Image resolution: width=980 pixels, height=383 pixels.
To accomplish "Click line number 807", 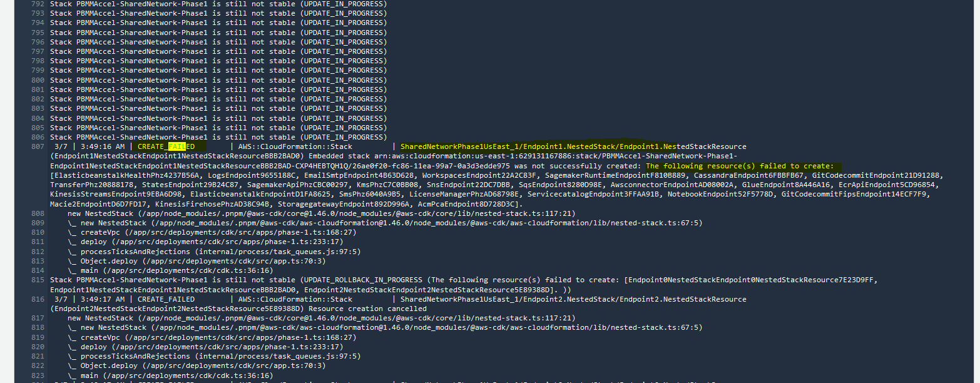I will pos(38,146).
